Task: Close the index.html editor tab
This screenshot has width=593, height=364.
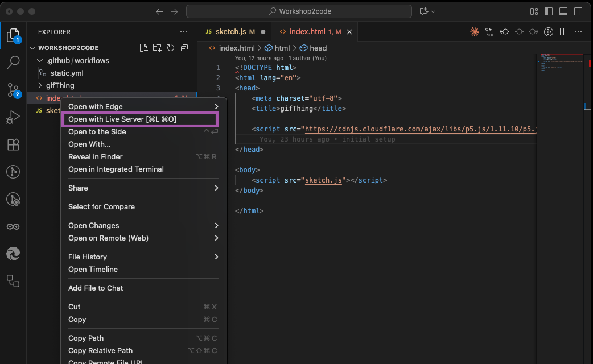Action: (349, 32)
